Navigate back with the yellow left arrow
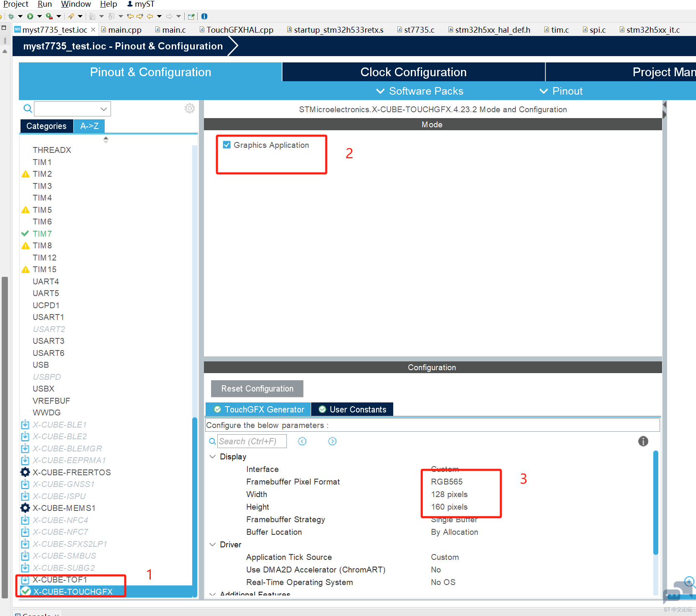This screenshot has width=696, height=616. 150,16
